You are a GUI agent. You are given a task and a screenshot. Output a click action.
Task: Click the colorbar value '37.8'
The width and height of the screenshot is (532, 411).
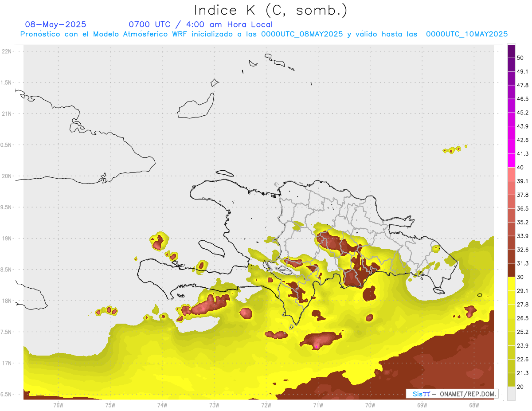523,195
